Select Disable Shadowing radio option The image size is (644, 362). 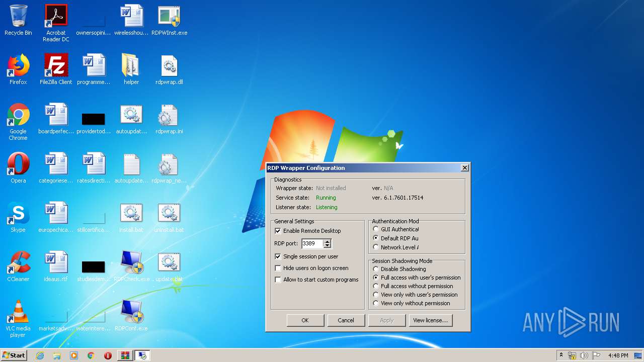coord(376,269)
